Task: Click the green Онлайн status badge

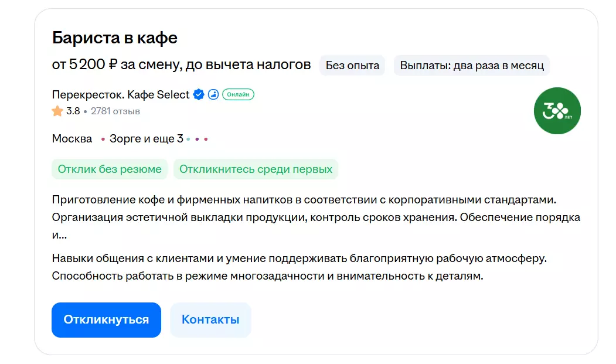Action: (x=238, y=94)
